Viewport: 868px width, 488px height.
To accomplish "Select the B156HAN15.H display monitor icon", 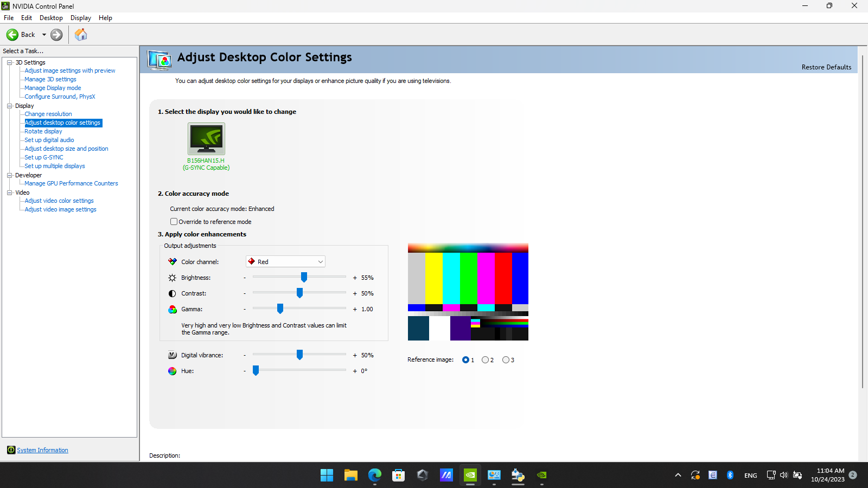I will click(x=206, y=139).
